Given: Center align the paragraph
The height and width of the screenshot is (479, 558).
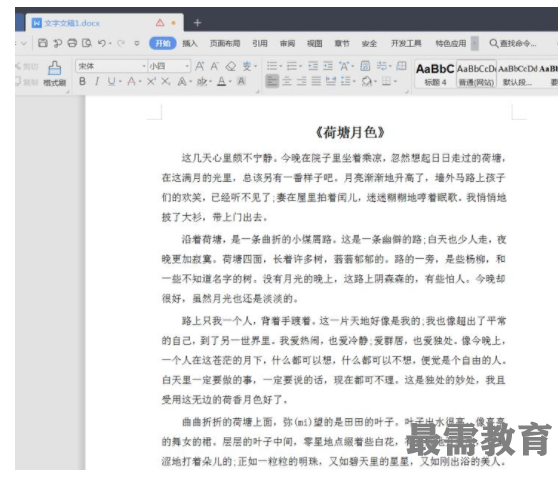Looking at the screenshot, I should pyautogui.click(x=287, y=81).
